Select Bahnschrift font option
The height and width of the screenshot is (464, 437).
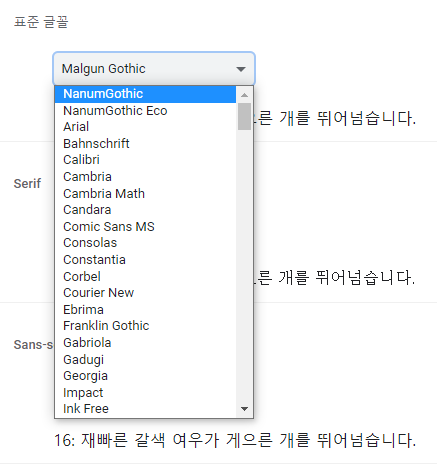click(x=145, y=144)
